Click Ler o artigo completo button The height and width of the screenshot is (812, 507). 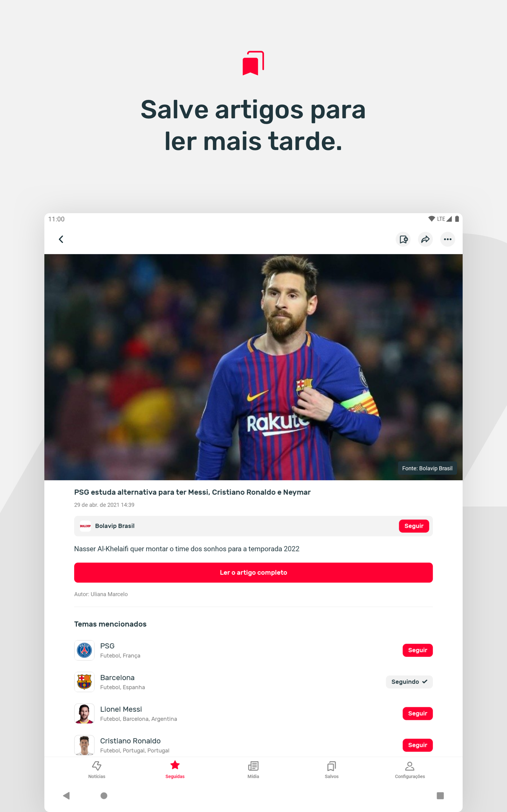(253, 573)
